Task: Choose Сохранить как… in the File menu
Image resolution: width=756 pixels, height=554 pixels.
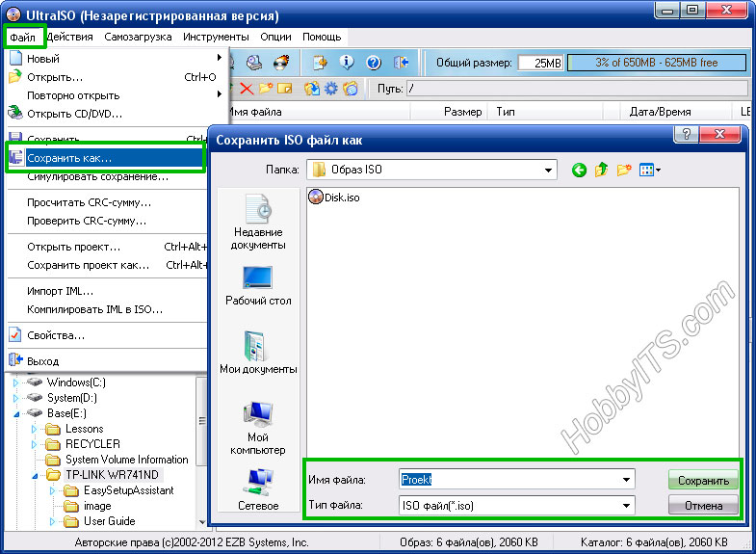Action: point(106,158)
